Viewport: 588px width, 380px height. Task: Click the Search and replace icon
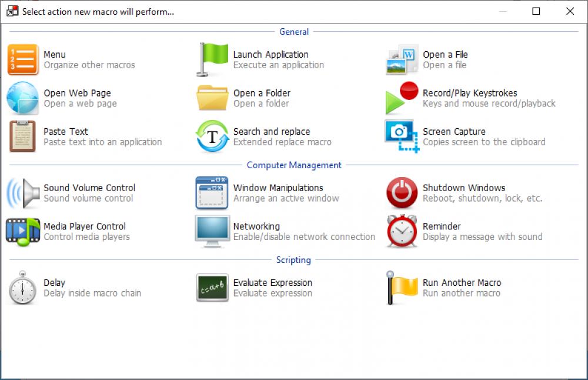point(212,136)
